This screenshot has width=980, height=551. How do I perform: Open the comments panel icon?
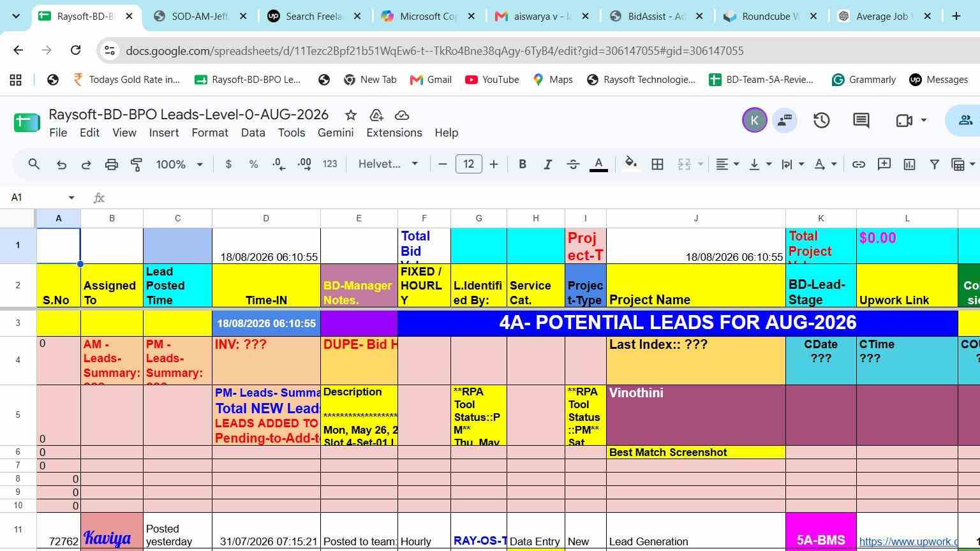pyautogui.click(x=861, y=121)
